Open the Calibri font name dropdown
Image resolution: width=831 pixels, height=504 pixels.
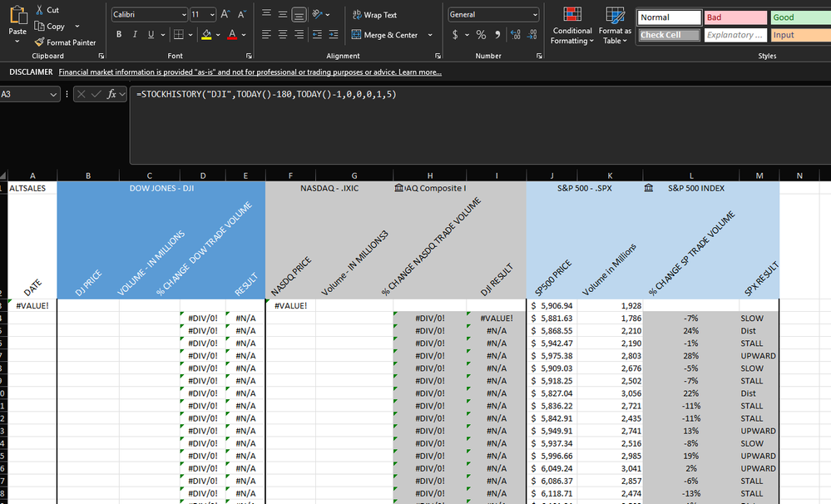pos(183,15)
